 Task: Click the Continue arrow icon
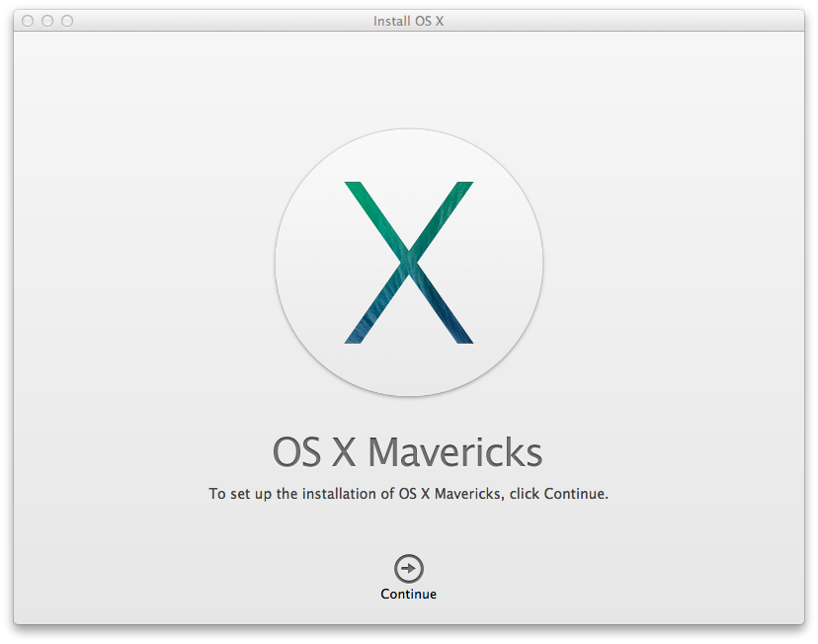coord(408,568)
